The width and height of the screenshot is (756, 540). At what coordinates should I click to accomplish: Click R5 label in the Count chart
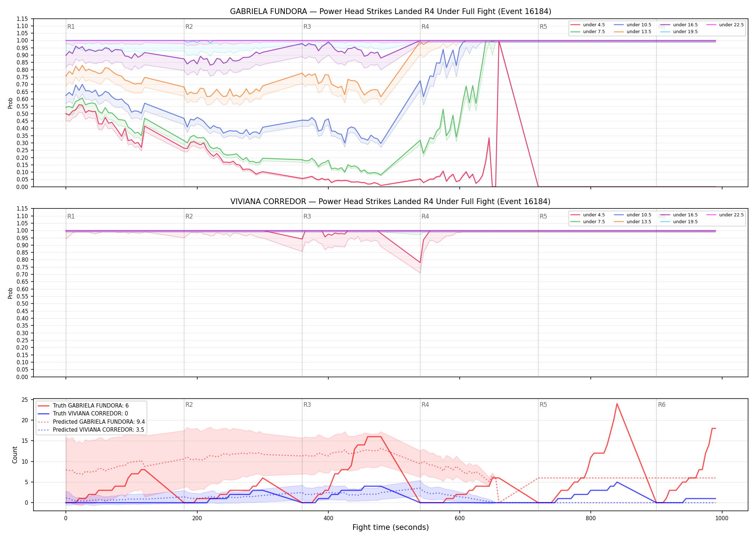[543, 405]
